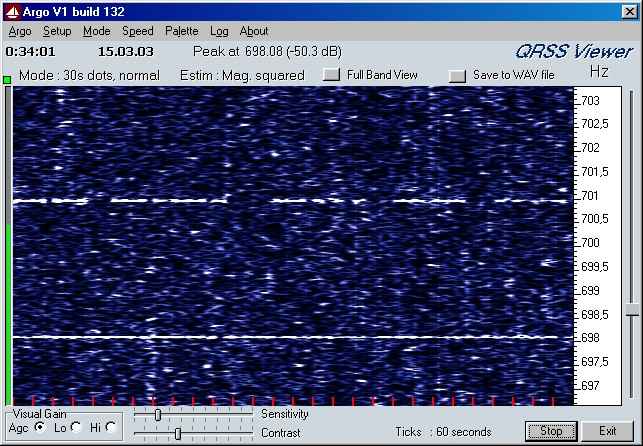Click the date readout 15.03.03
The width and height of the screenshot is (643, 446).
pyautogui.click(x=126, y=52)
